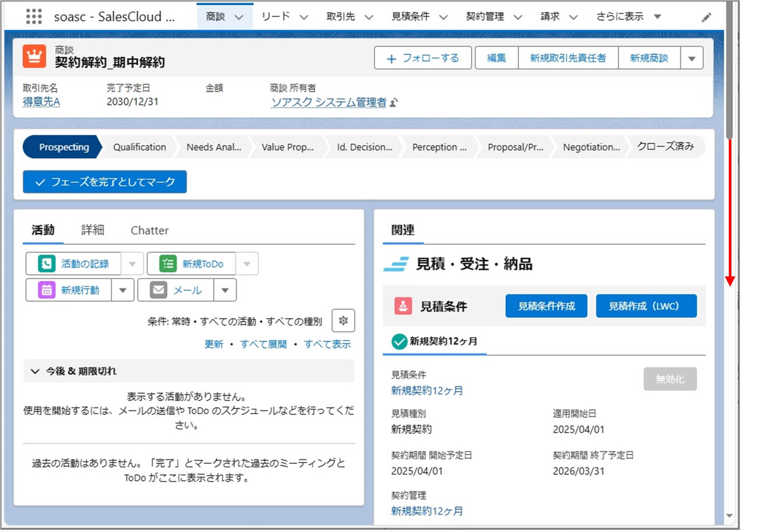Open dropdown arrow beside 活動の記録
Viewport: 767px width, 532px height.
(x=132, y=264)
